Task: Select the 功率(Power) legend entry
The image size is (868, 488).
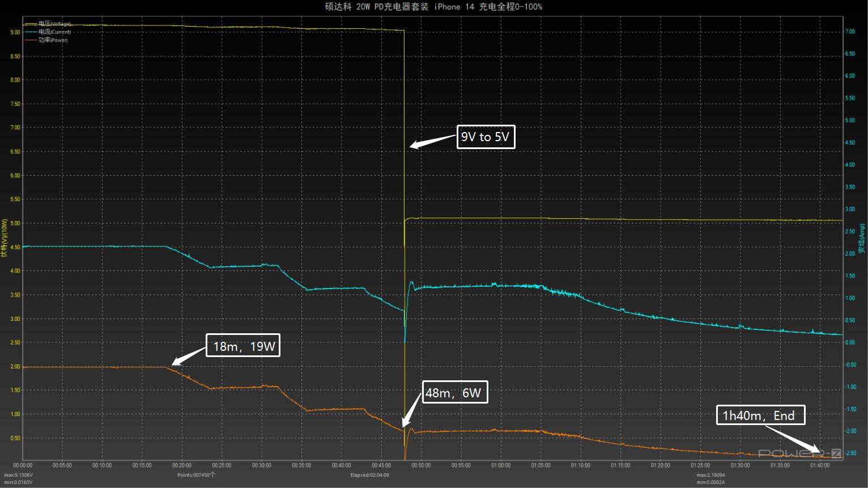Action: (47, 40)
